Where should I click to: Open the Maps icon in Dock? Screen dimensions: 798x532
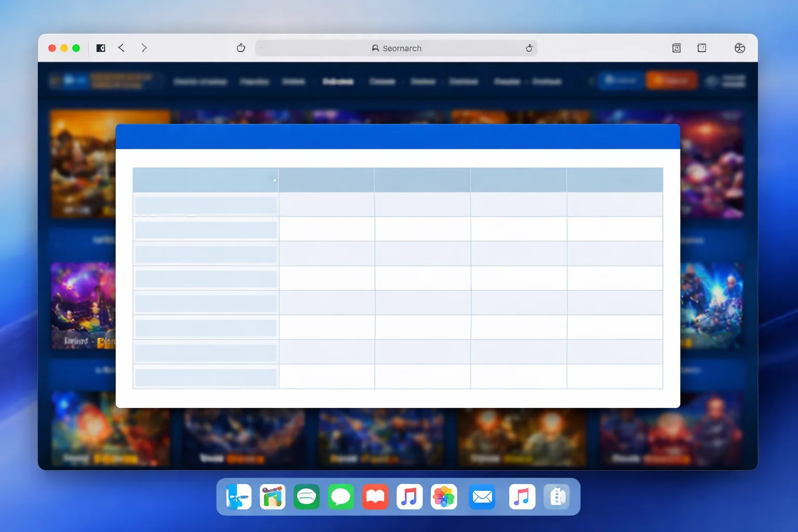[273, 497]
